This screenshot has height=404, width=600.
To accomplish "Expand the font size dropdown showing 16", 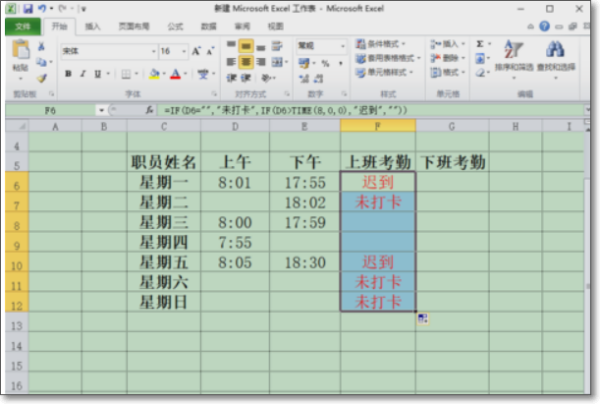I will pyautogui.click(x=183, y=51).
